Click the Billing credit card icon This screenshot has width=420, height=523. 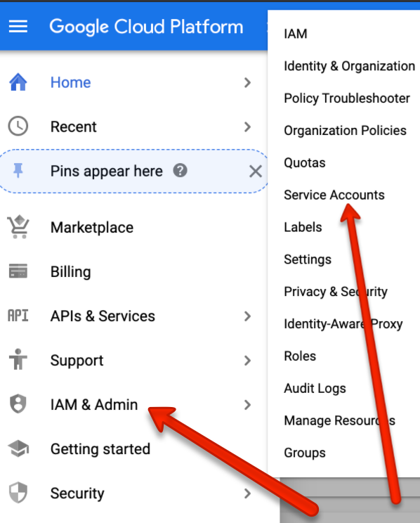pos(18,271)
